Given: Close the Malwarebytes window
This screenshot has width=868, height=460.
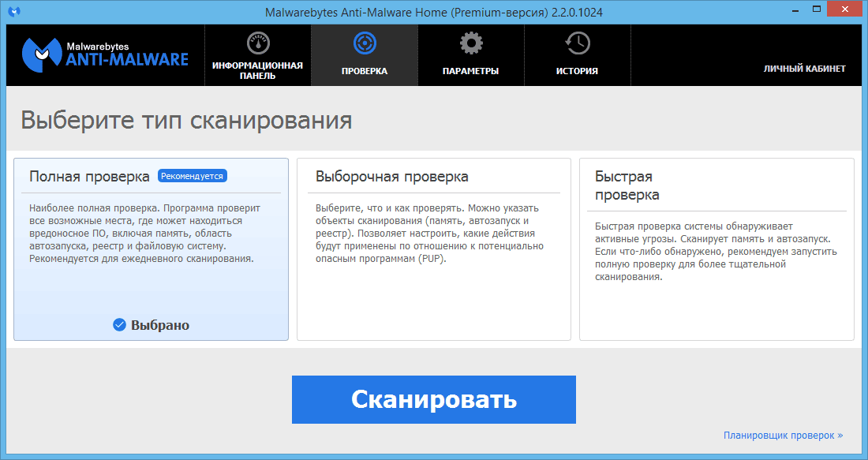Looking at the screenshot, I should [845, 9].
